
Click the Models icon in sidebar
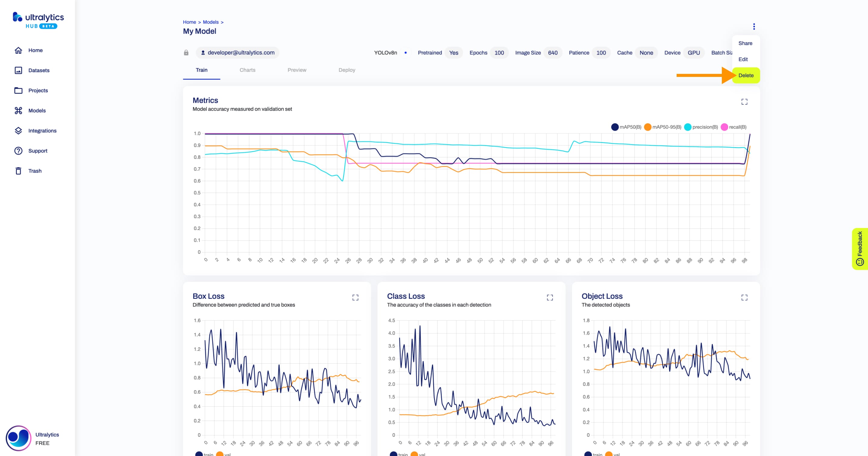18,110
